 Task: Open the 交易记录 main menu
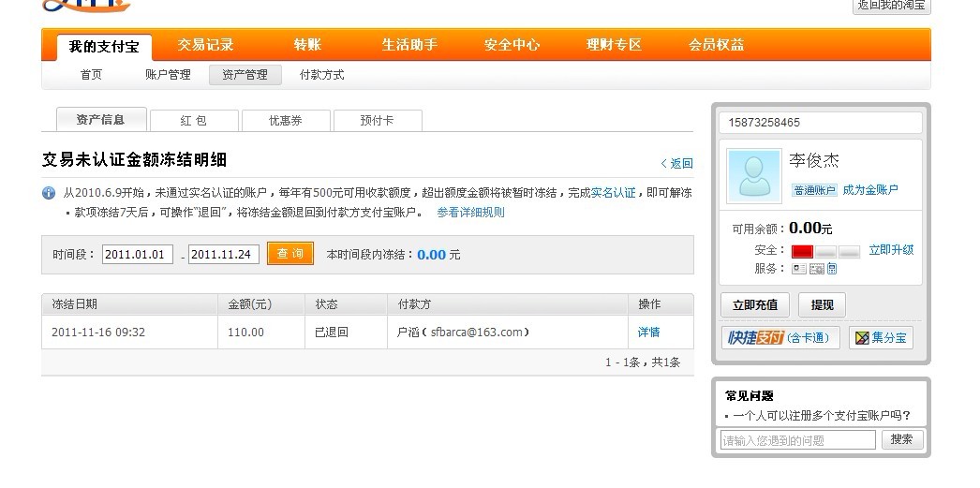[x=206, y=45]
